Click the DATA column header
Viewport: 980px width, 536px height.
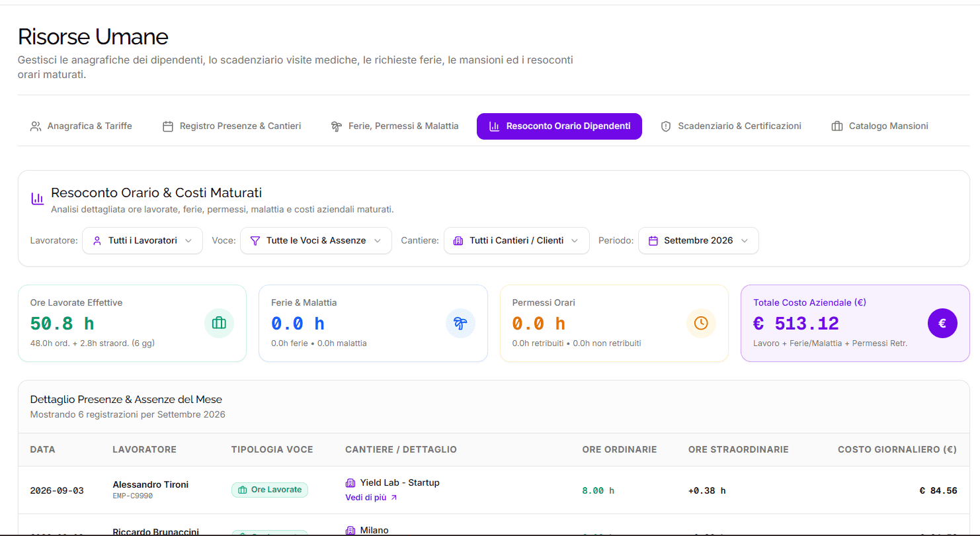[x=43, y=450]
